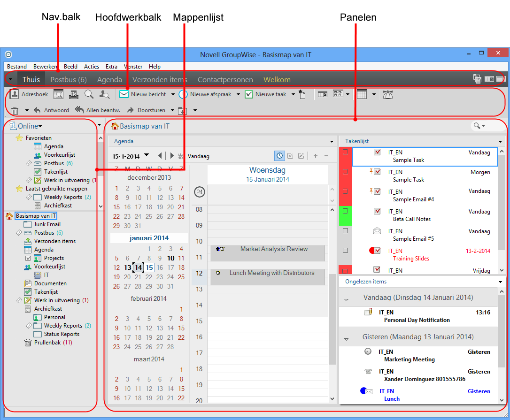Click the tasks view check icon in Agenda

click(x=290, y=156)
